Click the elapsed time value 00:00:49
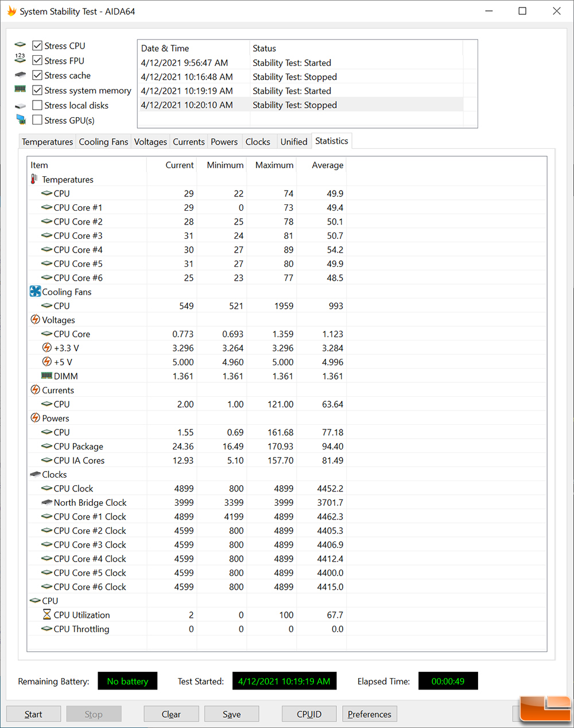This screenshot has height=728, width=574. tap(448, 681)
